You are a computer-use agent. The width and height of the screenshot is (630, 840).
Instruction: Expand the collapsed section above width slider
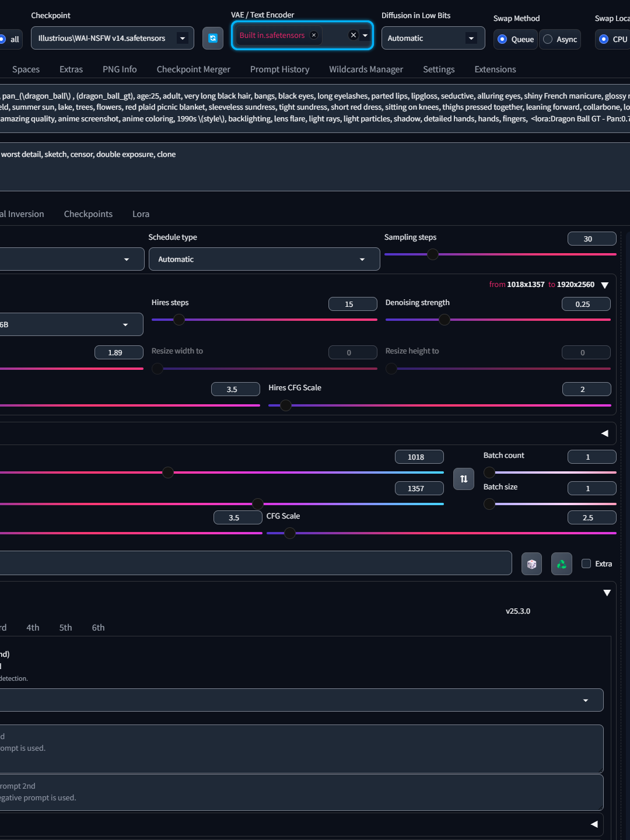tap(605, 433)
